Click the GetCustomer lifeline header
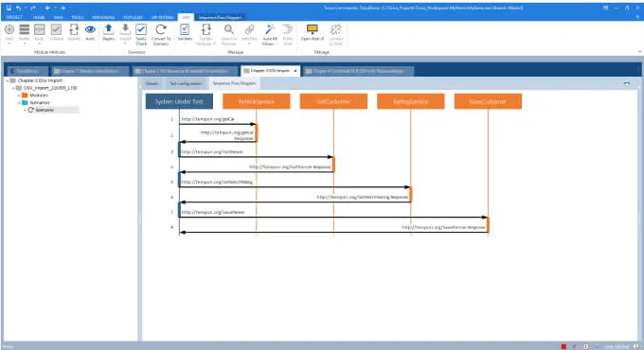Screen dimensions: 644x350 click(x=333, y=101)
